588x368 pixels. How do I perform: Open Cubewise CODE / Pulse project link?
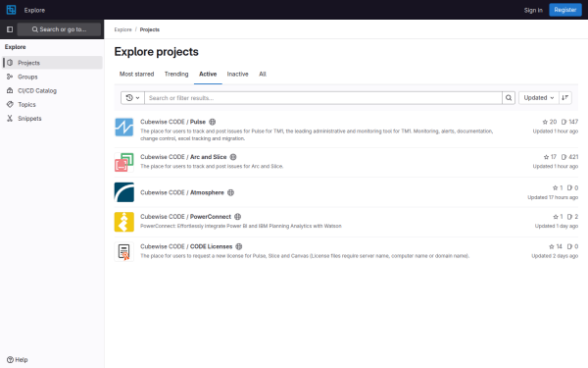tap(172, 122)
